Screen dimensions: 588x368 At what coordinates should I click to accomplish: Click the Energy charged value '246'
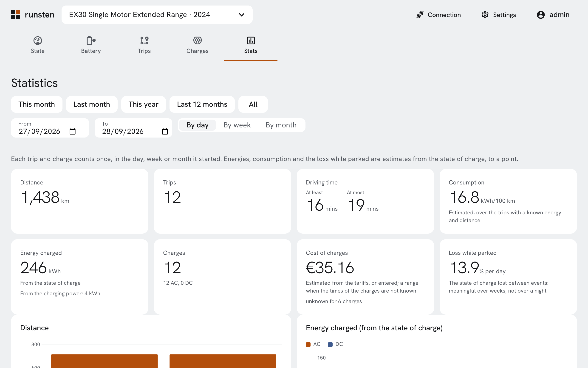pos(34,267)
